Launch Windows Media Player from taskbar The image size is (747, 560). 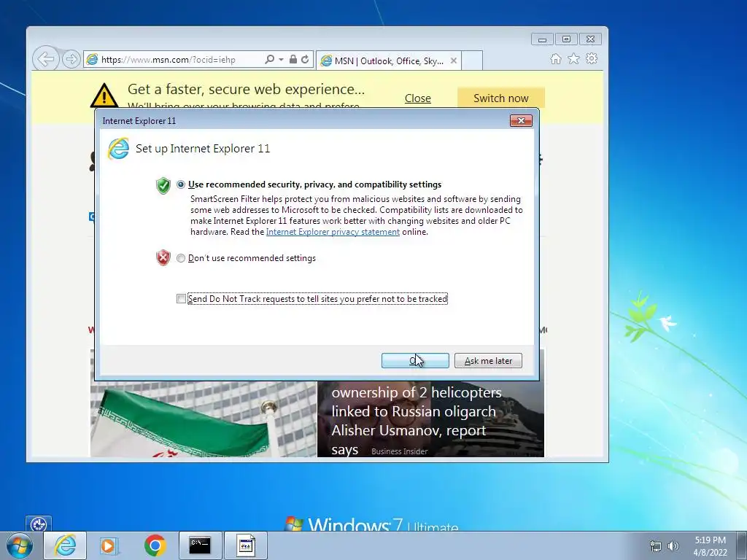click(109, 545)
